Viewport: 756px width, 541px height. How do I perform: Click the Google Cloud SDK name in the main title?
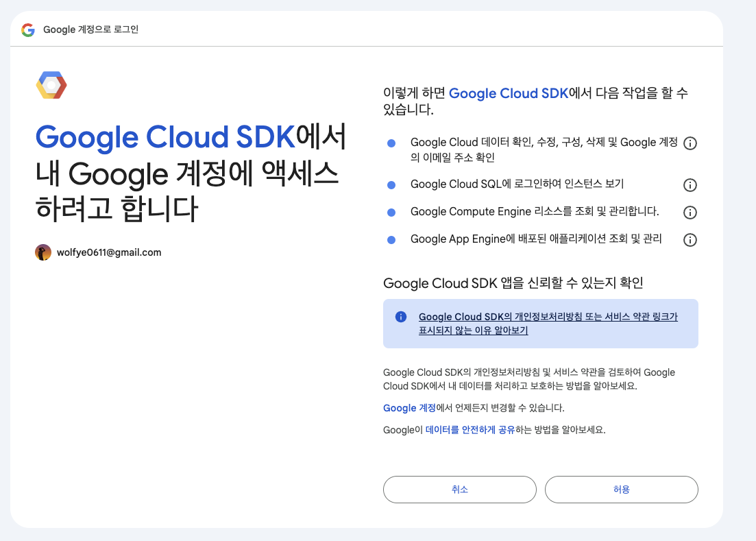[165, 137]
